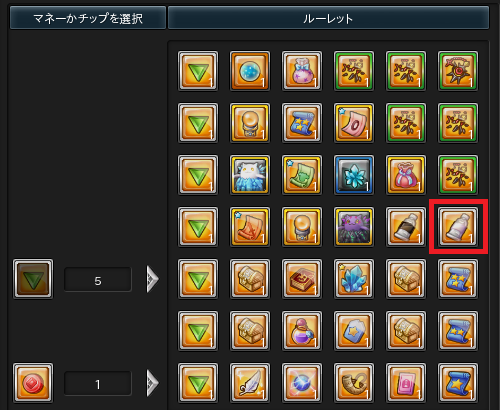Select the blue crystal ball roulette prize

click(250, 71)
